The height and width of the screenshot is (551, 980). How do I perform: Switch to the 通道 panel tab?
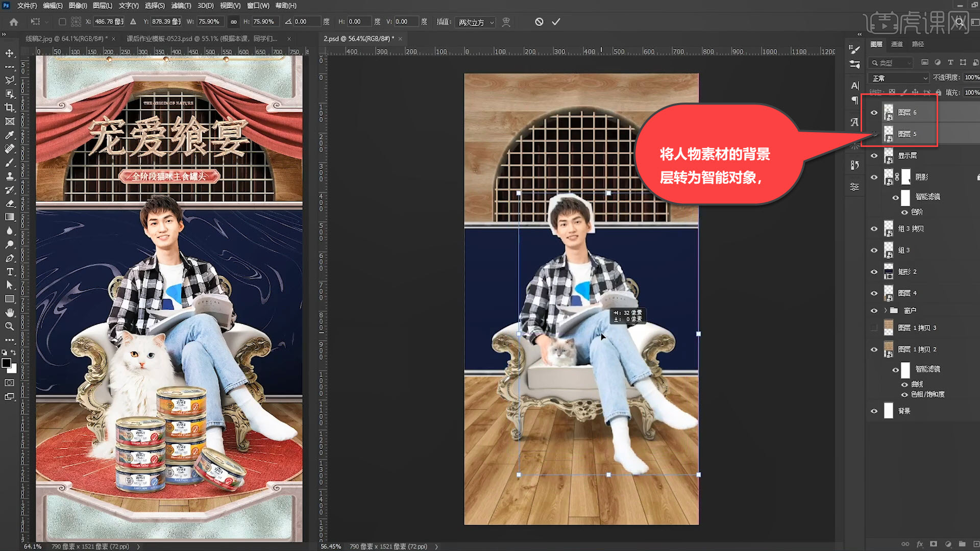[x=897, y=44]
